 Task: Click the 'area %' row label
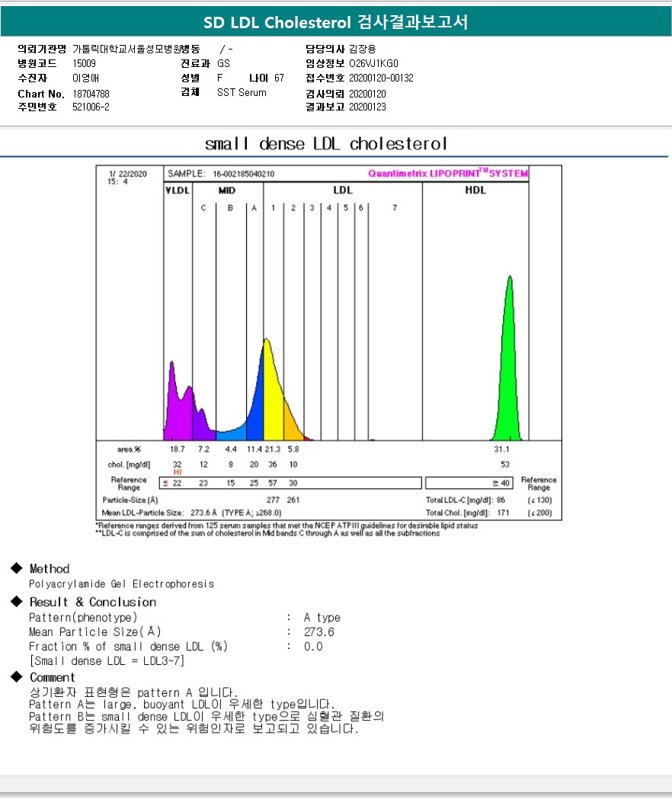click(x=129, y=449)
